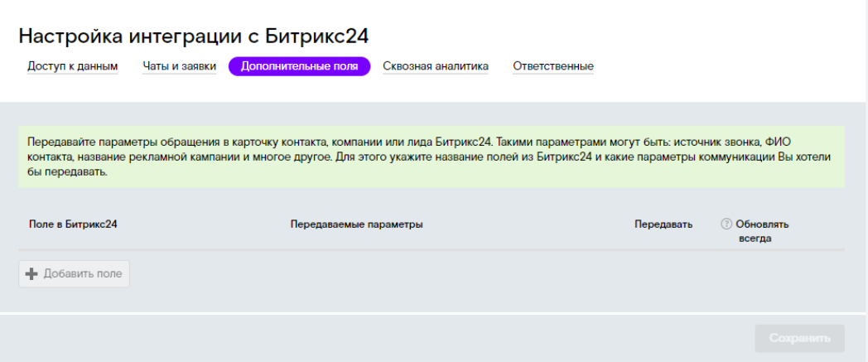Click the help icon beside Обновлять всегда
This screenshot has height=362, width=868.
[726, 224]
